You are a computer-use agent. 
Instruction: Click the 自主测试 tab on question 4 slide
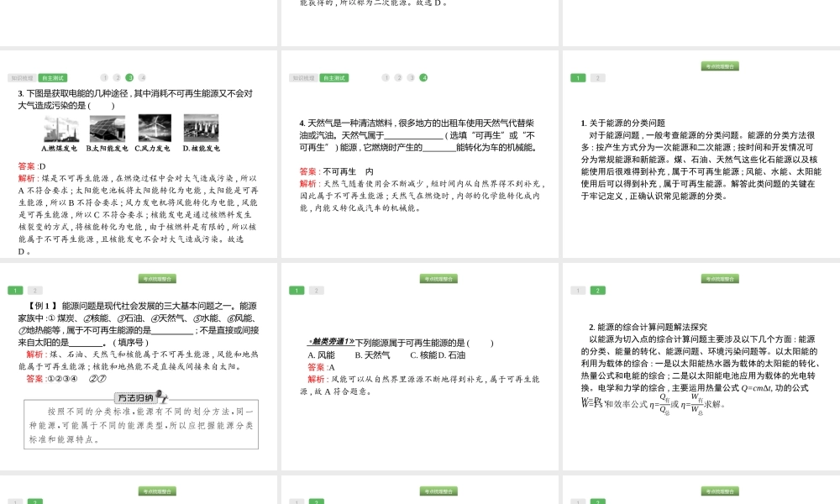pyautogui.click(x=333, y=77)
